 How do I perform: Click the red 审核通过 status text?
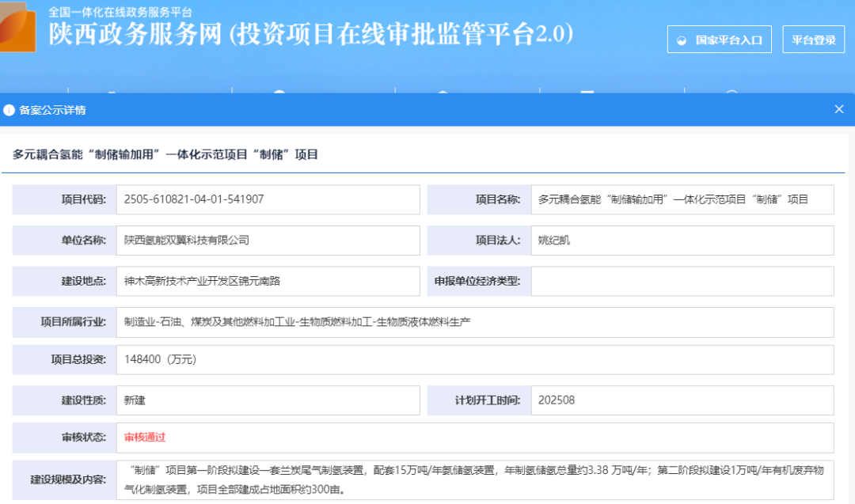coord(145,437)
